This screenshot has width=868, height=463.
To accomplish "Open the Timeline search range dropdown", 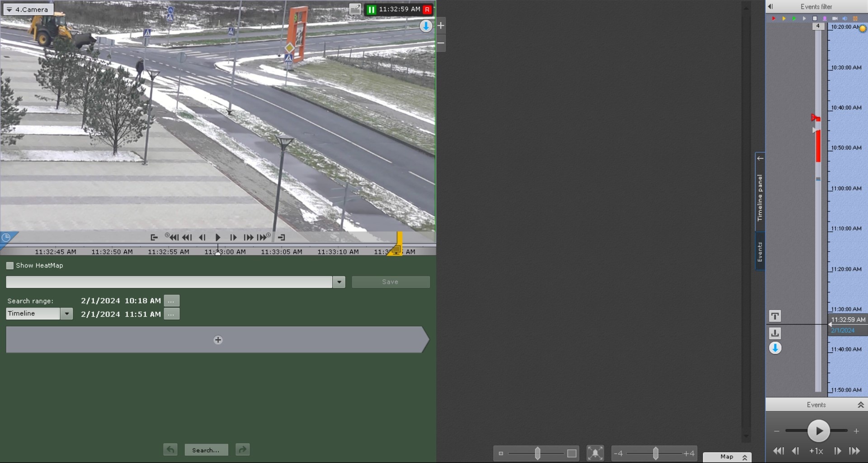I will point(66,313).
